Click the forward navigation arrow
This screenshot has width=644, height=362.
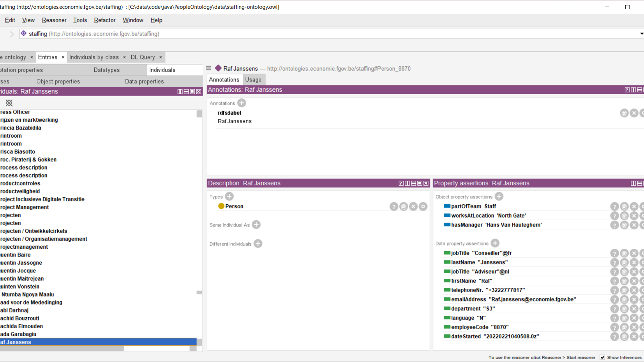pos(12,34)
